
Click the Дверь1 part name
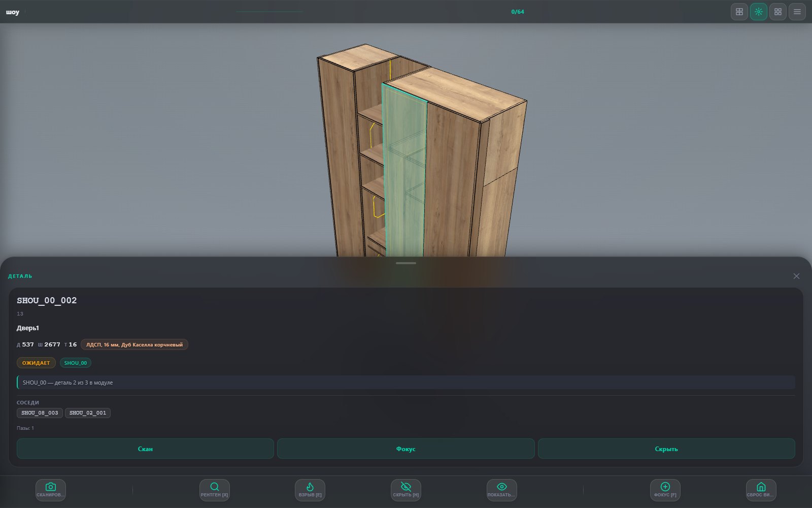[28, 328]
